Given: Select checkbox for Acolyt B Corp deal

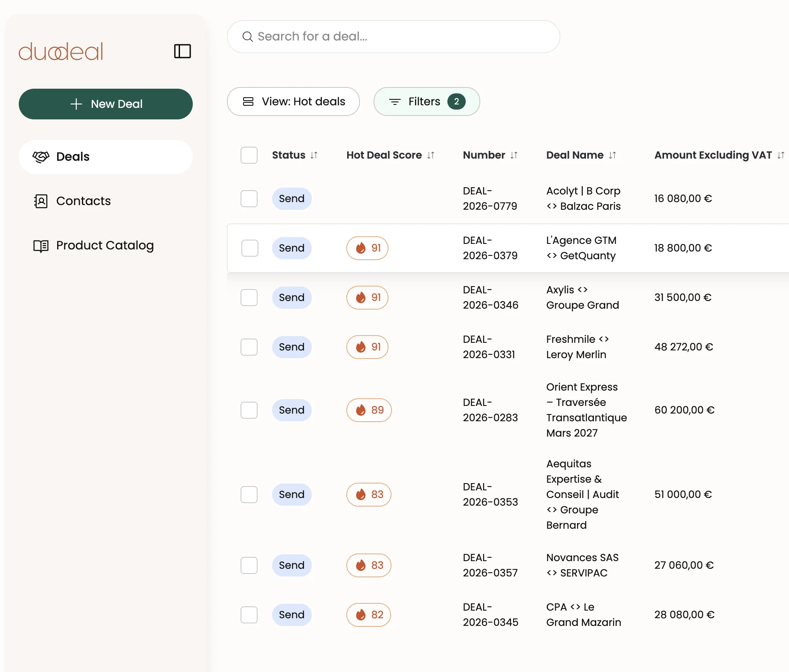Looking at the screenshot, I should tap(249, 199).
